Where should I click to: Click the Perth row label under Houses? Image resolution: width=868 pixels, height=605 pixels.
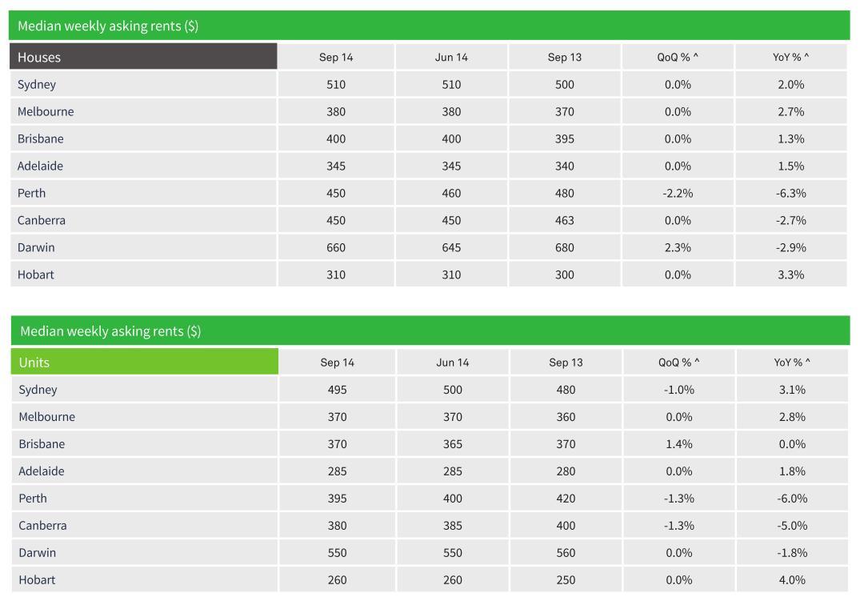(x=32, y=193)
